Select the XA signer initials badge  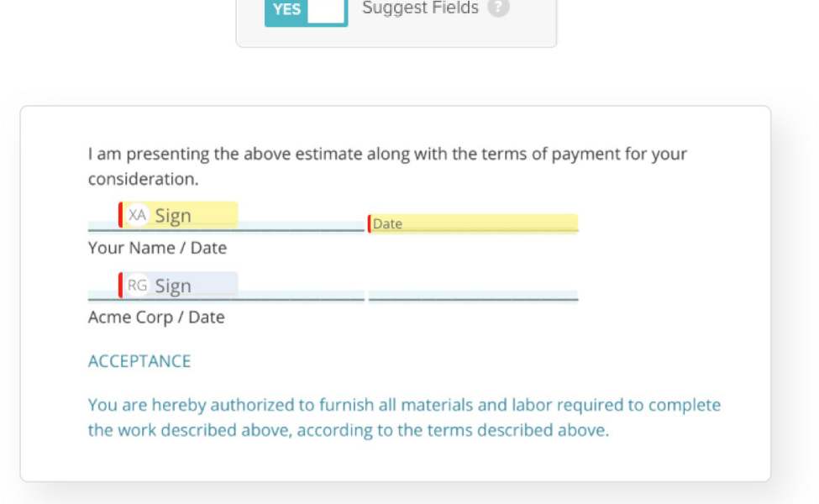(138, 215)
